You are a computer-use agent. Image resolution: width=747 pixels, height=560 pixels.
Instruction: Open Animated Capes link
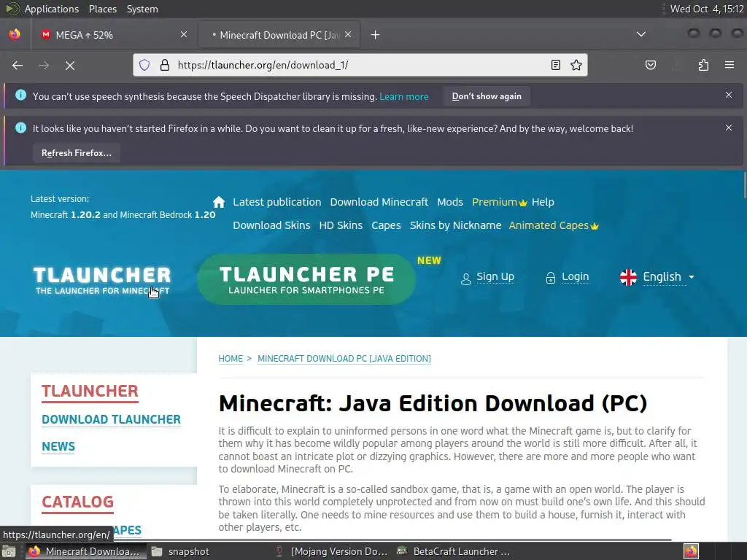click(549, 225)
